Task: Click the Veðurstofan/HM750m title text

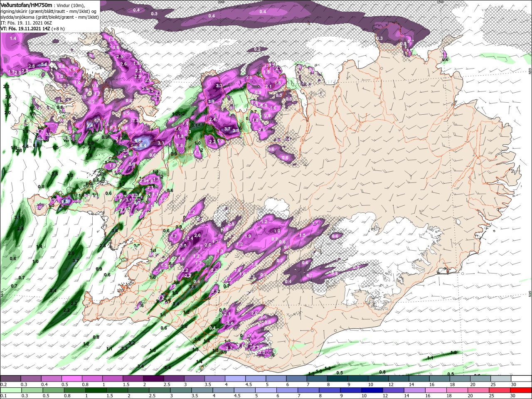Action: pyautogui.click(x=27, y=5)
